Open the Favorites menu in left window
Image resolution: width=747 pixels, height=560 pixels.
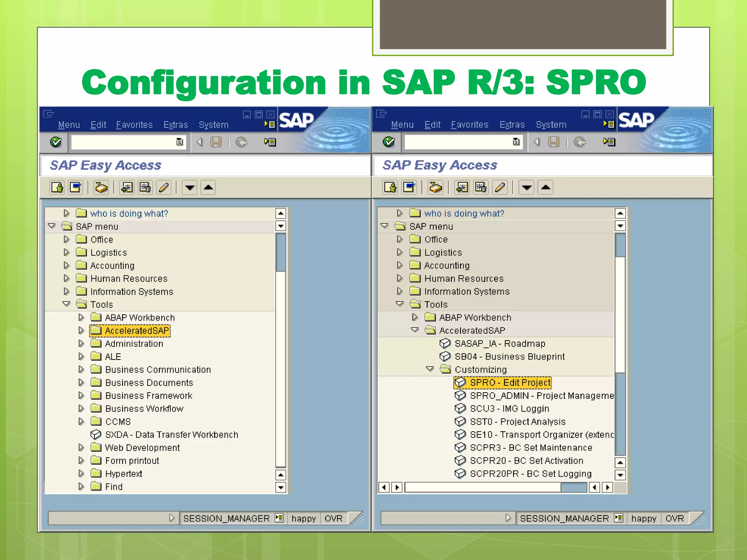134,125
